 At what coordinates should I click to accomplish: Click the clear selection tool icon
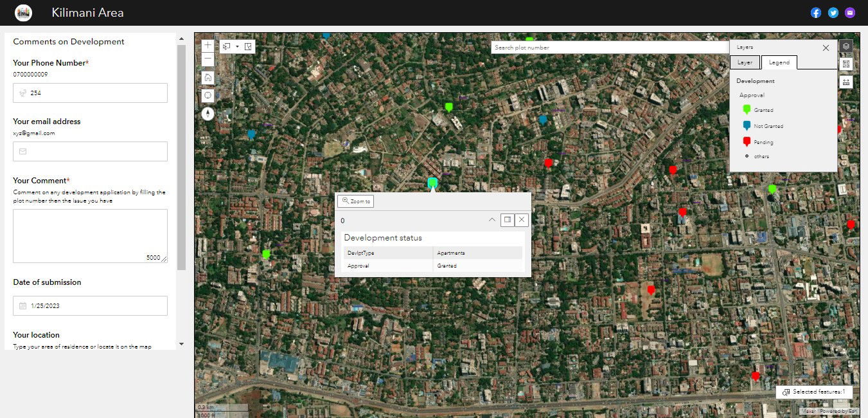click(248, 46)
